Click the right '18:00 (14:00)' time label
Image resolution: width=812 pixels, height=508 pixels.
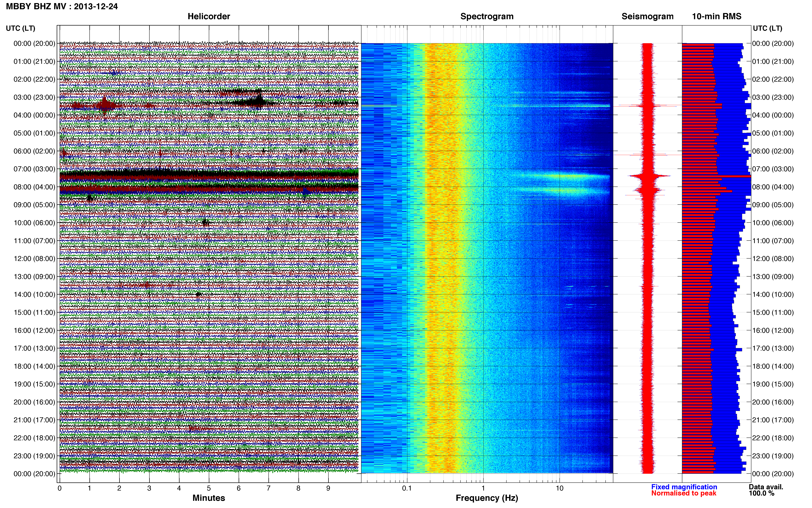(773, 366)
